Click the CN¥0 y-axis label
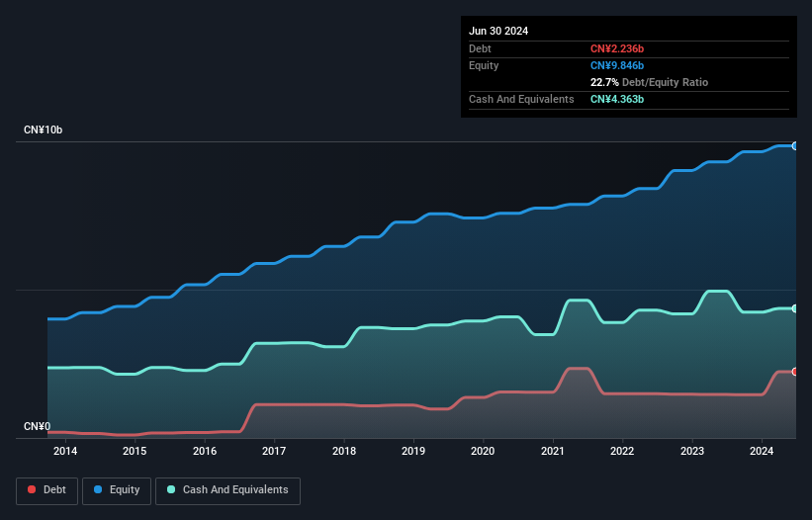This screenshot has width=812, height=520. coord(38,426)
